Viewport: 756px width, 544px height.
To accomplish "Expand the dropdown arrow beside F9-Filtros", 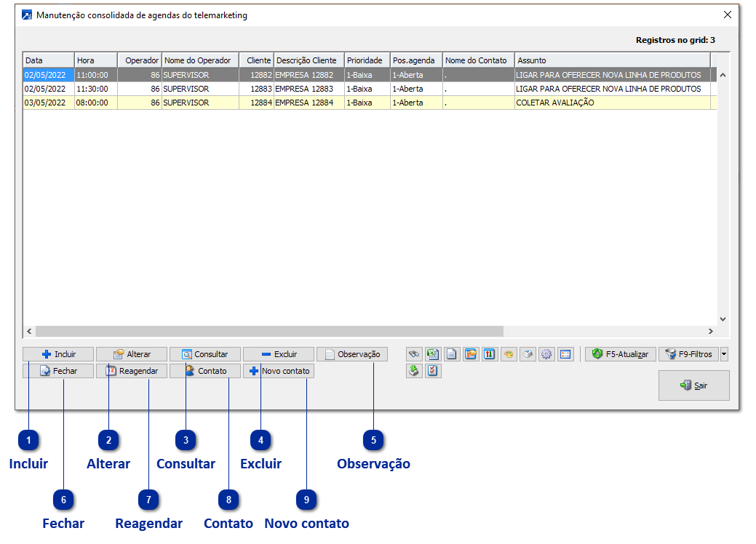I will (723, 354).
